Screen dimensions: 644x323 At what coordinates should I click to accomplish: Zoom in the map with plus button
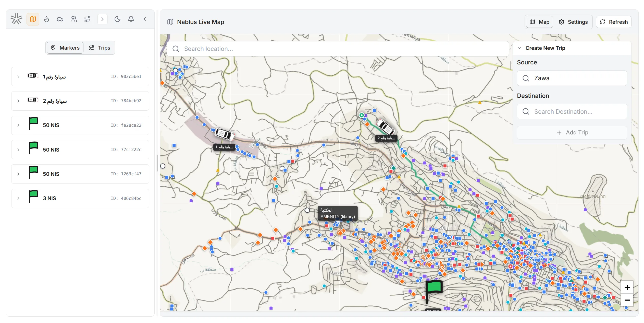coord(627,287)
